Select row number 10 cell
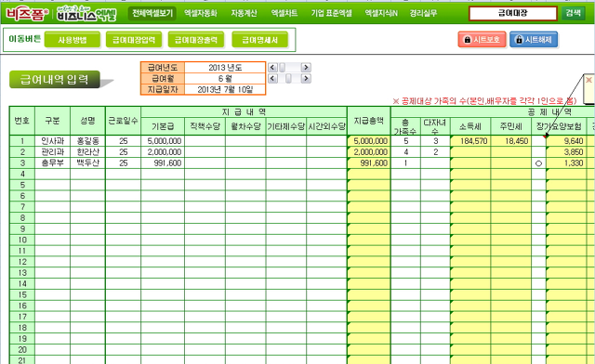 coord(22,240)
